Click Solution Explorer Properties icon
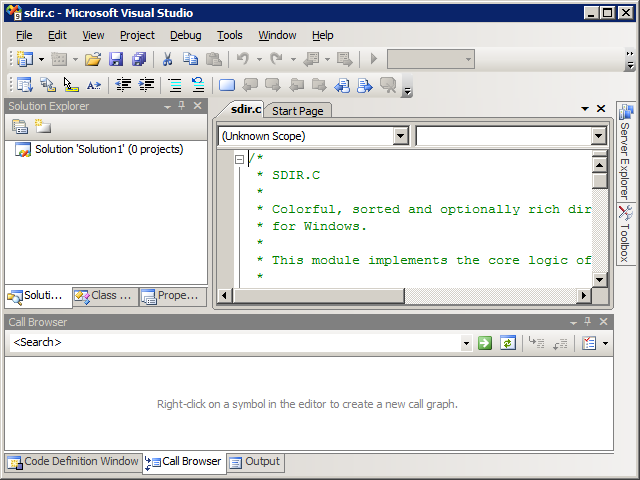 pos(20,127)
